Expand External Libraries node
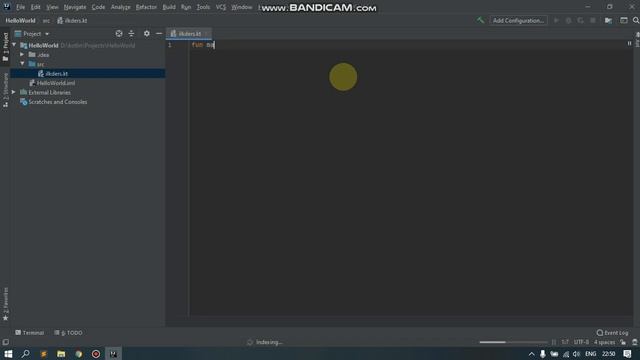640x360 pixels. pyautogui.click(x=14, y=92)
